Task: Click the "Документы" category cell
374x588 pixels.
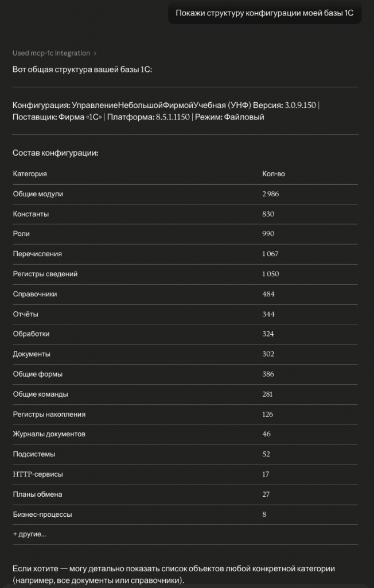Action: tap(32, 354)
